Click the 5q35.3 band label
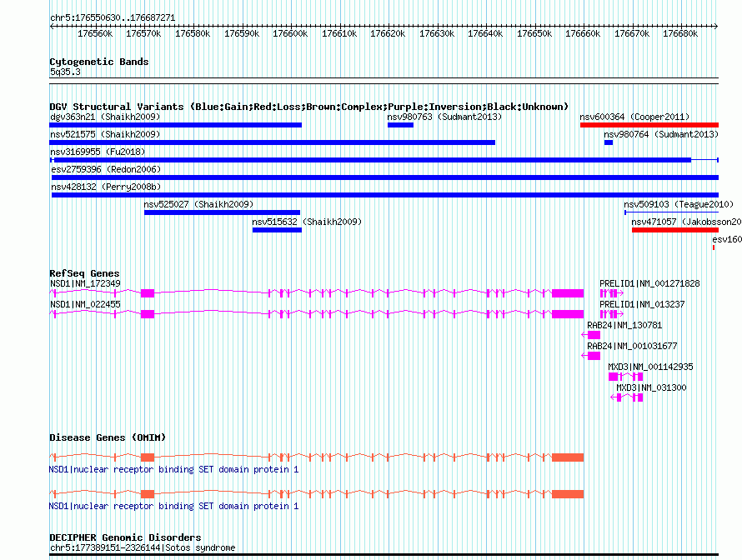 click(65, 72)
